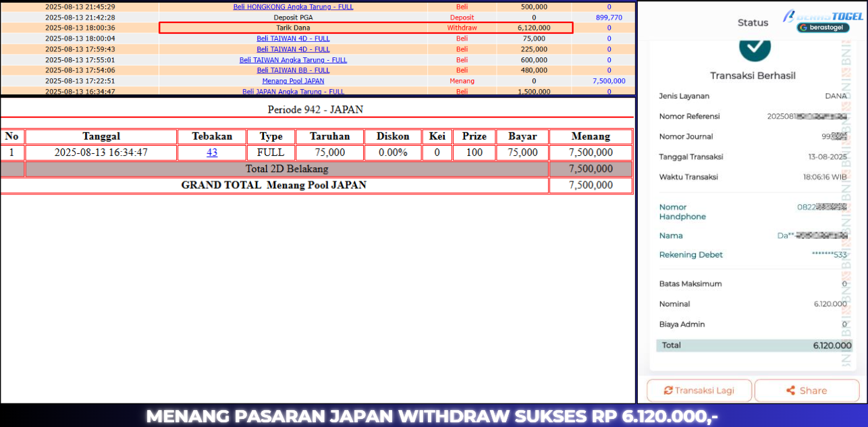Click 'Batas Maksimum' label

[690, 283]
